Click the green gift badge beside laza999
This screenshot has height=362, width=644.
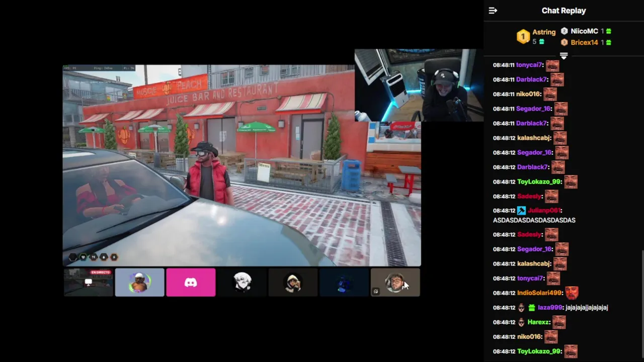click(532, 308)
